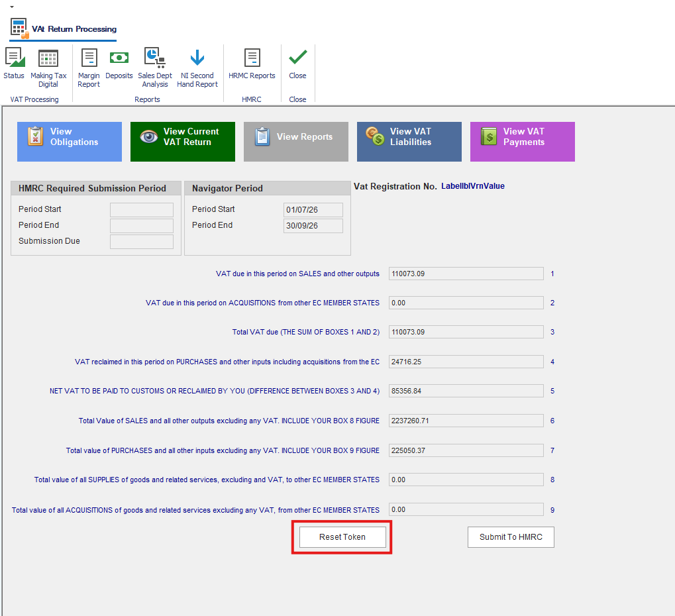
Task: Click box 6 total sales field 2237260.71
Action: (466, 421)
